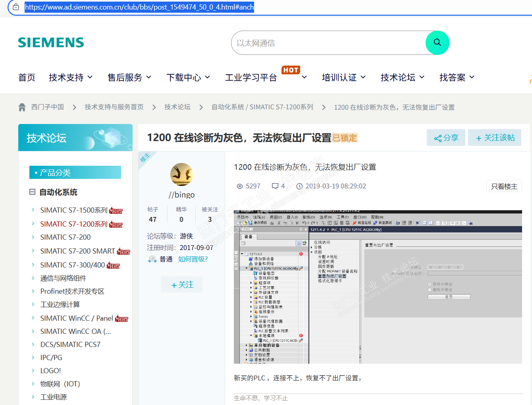Go to 首页 in the navigation bar
Screen dimensions: 532x405
[27, 78]
